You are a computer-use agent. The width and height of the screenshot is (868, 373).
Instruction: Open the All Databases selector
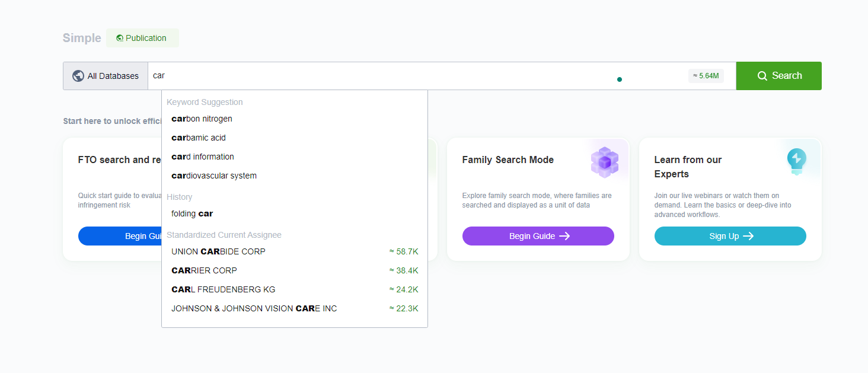[x=106, y=76]
